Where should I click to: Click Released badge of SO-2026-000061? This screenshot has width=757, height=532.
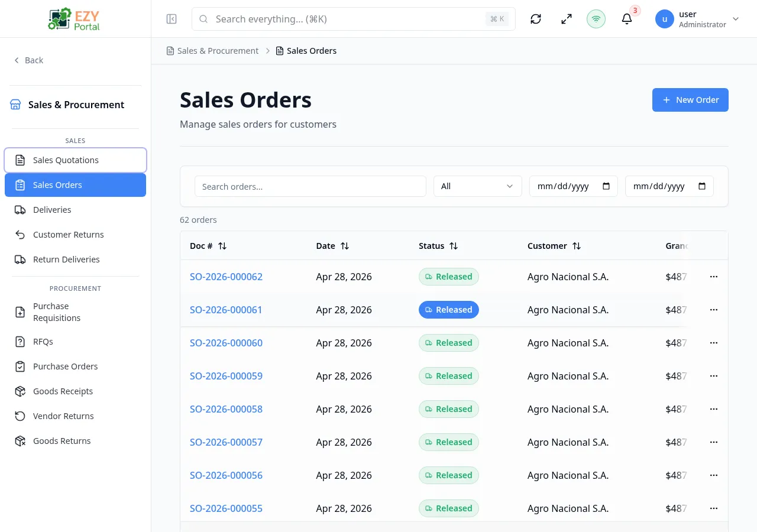point(449,310)
